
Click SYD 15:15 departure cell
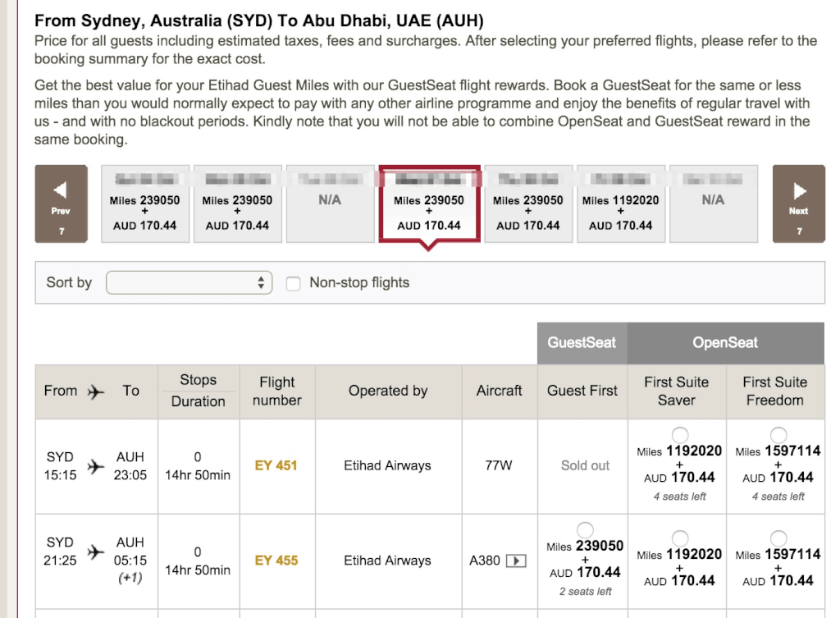click(60, 466)
